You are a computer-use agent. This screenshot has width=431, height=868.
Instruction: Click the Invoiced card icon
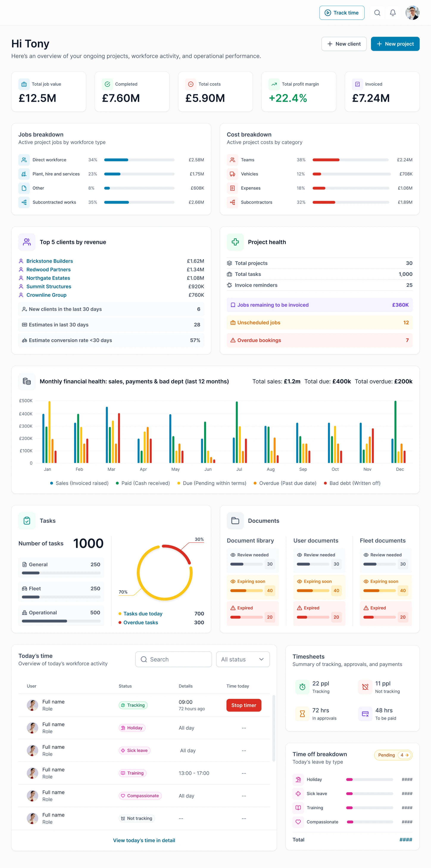pos(357,84)
